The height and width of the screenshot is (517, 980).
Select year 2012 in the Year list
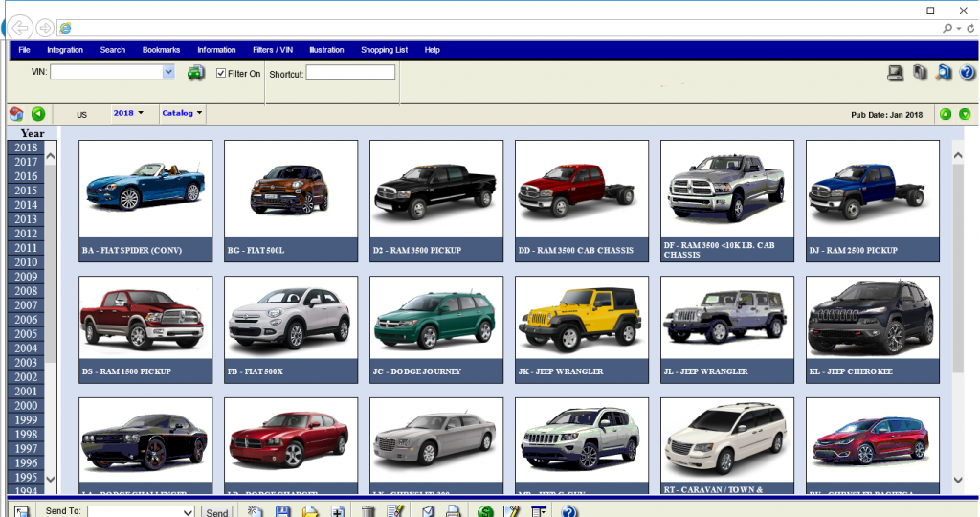[x=26, y=234]
